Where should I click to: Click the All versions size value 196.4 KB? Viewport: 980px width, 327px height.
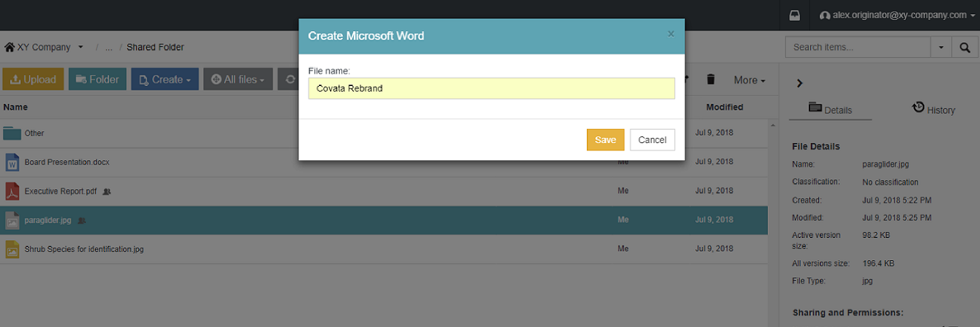[878, 263]
